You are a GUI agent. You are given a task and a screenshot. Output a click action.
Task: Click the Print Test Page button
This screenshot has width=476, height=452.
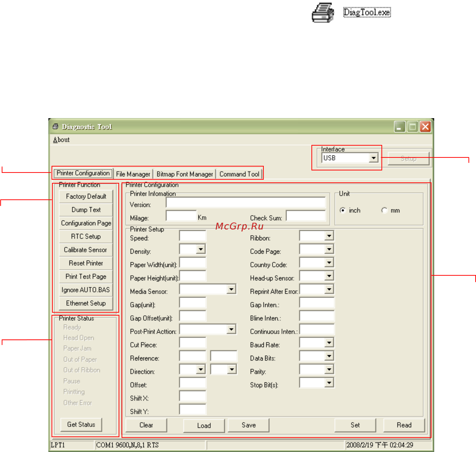point(86,276)
